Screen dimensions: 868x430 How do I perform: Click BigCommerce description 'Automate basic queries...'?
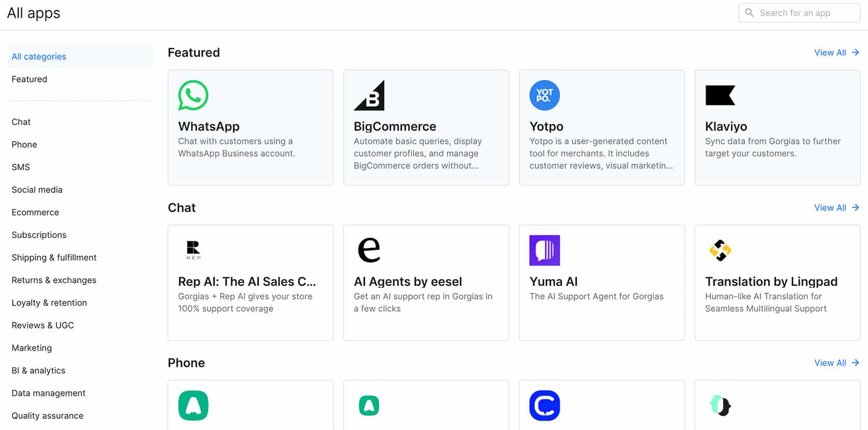click(418, 154)
